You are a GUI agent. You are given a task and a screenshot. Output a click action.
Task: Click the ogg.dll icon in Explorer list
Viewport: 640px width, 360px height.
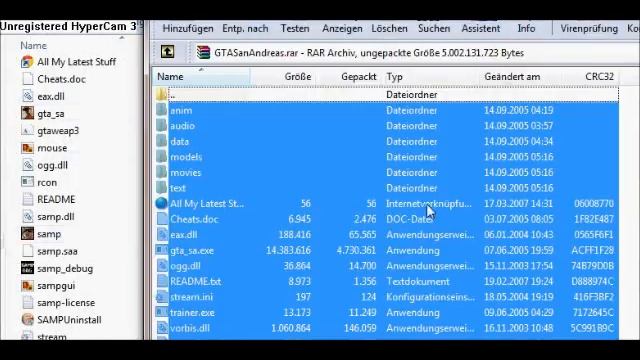(x=27, y=165)
